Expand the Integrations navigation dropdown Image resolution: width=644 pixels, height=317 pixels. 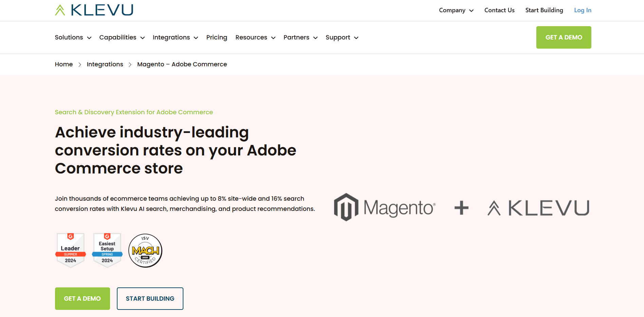[175, 37]
